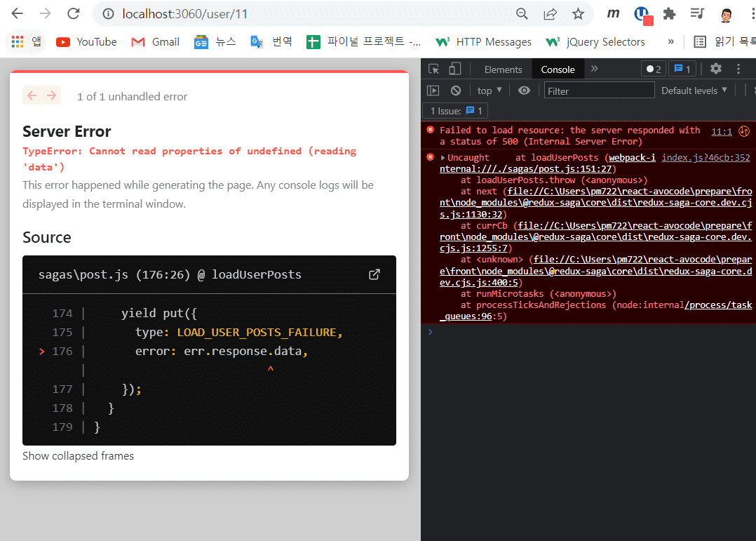
Task: Toggle the console sidebar
Action: coord(433,91)
